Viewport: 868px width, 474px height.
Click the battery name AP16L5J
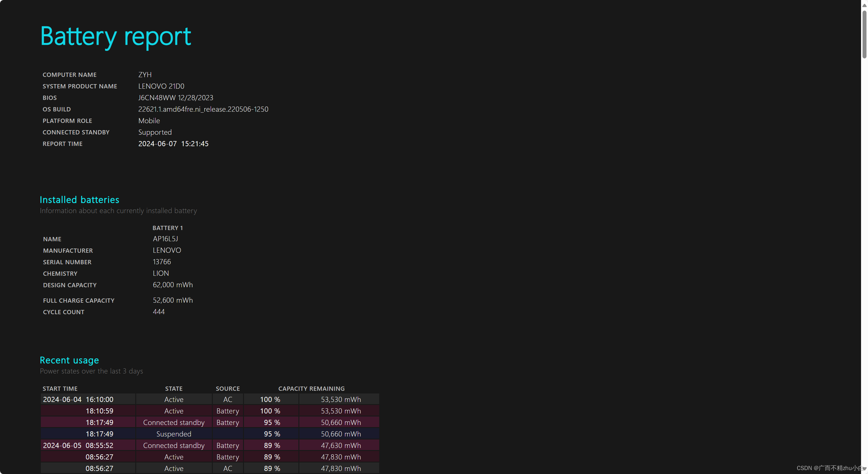[165, 239]
